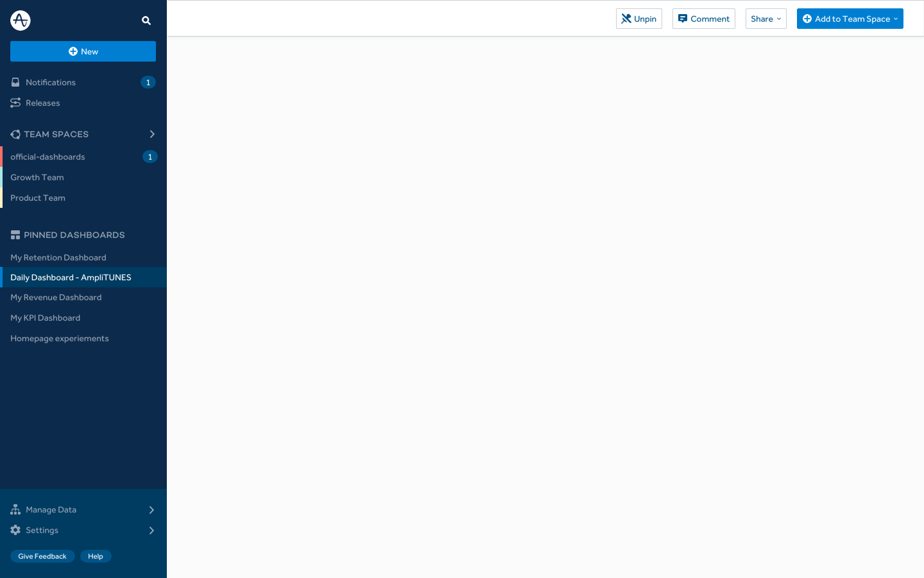Open the official-dashboards team space
This screenshot has width=924, height=578.
click(47, 157)
